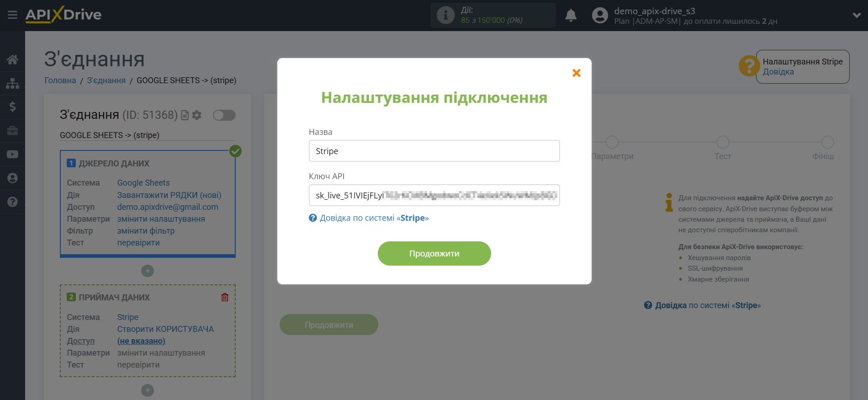Click plus icon below data receiver block
The width and height of the screenshot is (868, 400).
[147, 390]
